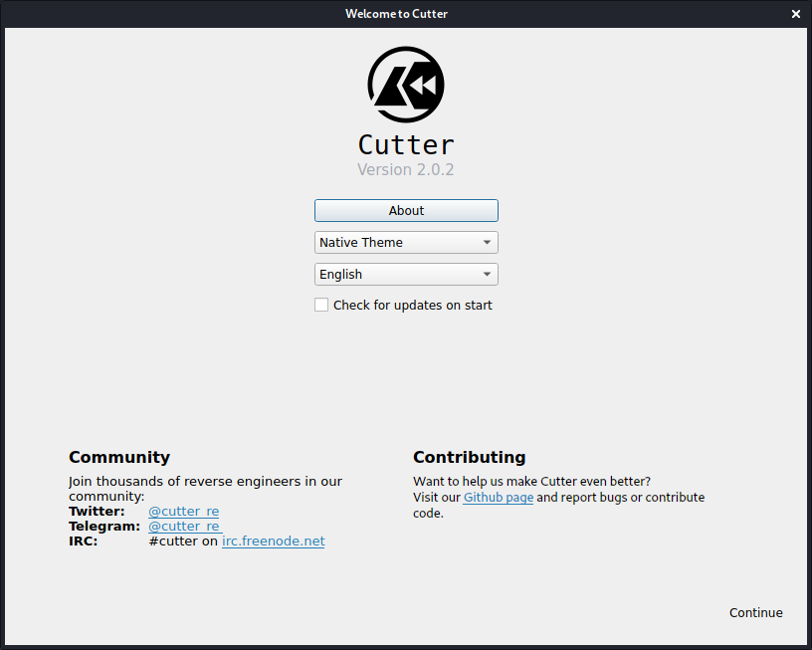
Task: Open the English language combo box
Action: (398, 275)
